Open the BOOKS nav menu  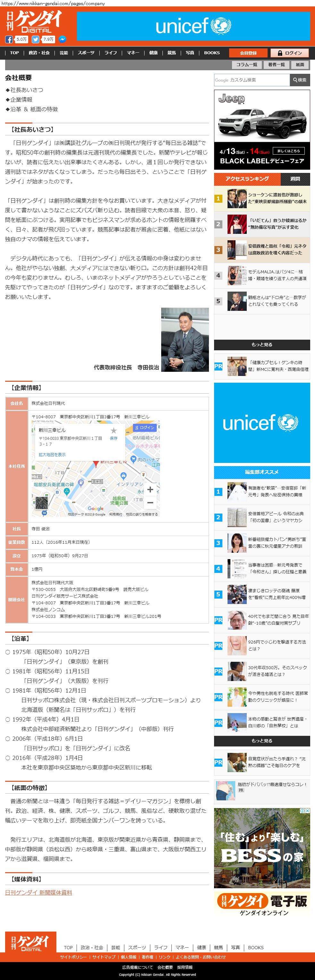[211, 53]
